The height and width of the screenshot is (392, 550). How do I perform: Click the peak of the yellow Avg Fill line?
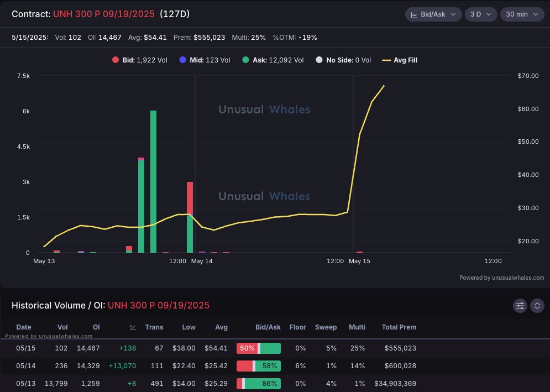point(384,86)
